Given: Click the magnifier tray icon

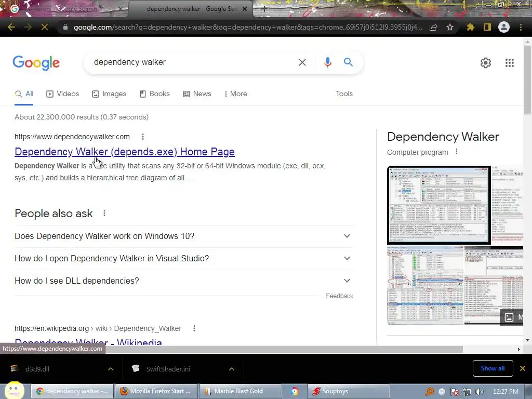Looking at the screenshot, I should coord(430,392).
